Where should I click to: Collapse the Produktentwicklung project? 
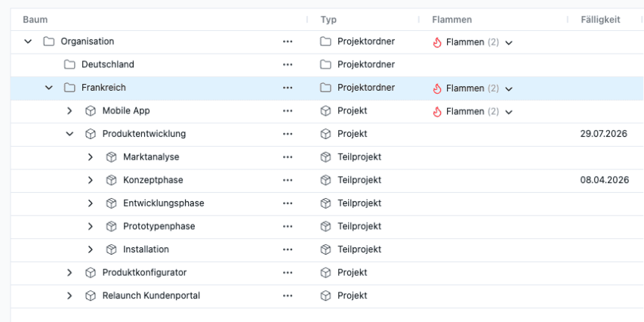pos(69,135)
